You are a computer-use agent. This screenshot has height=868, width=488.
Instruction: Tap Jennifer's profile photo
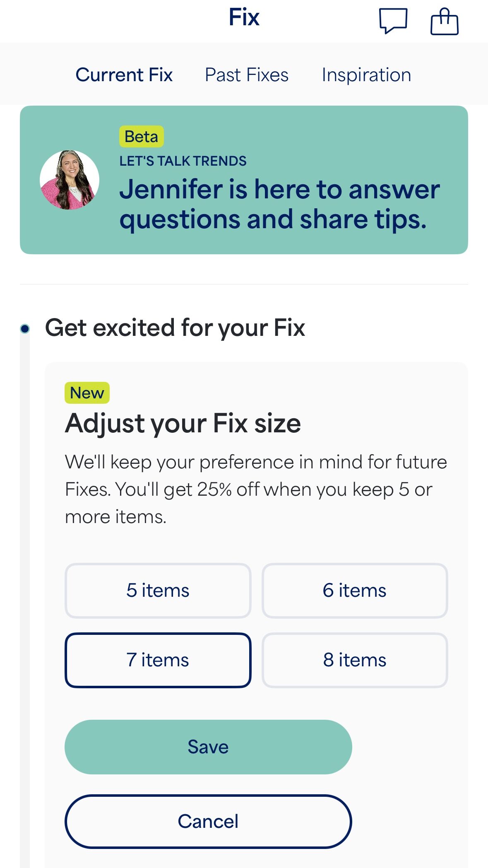70,180
